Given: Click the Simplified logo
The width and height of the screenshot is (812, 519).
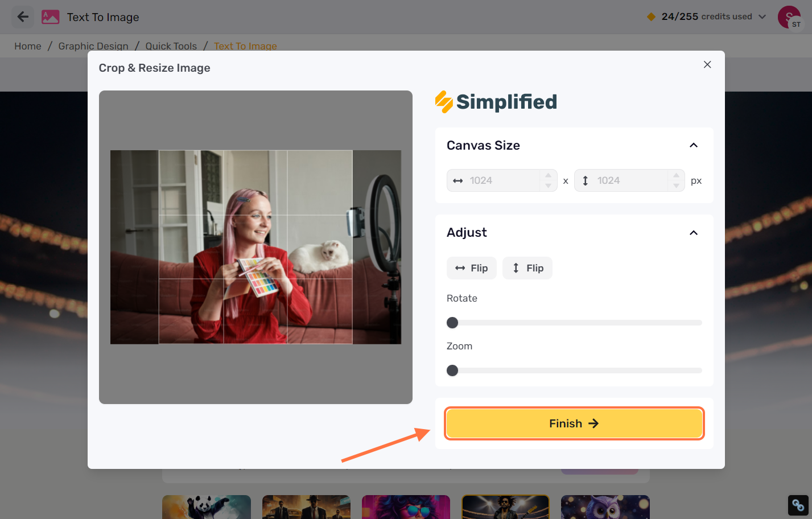Looking at the screenshot, I should [x=496, y=102].
